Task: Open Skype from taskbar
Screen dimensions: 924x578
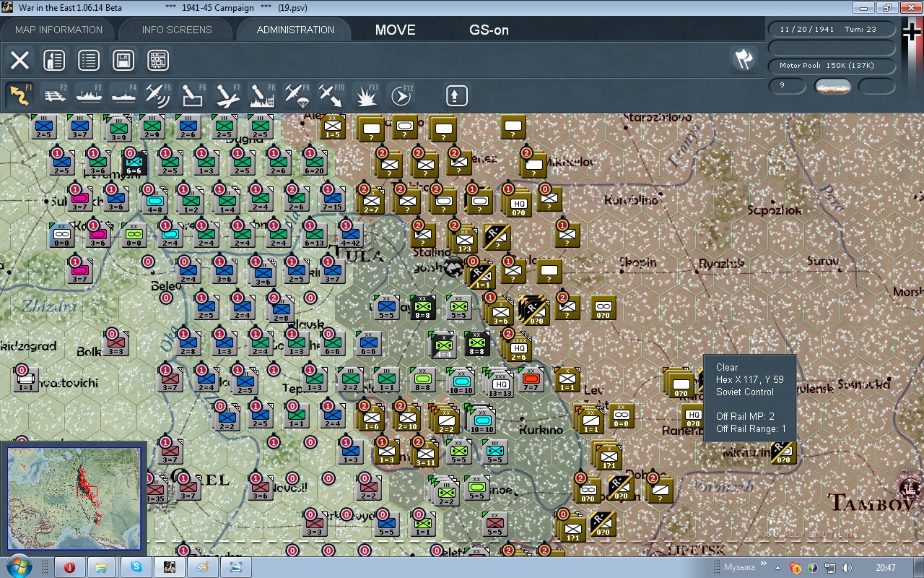Action: [136, 567]
